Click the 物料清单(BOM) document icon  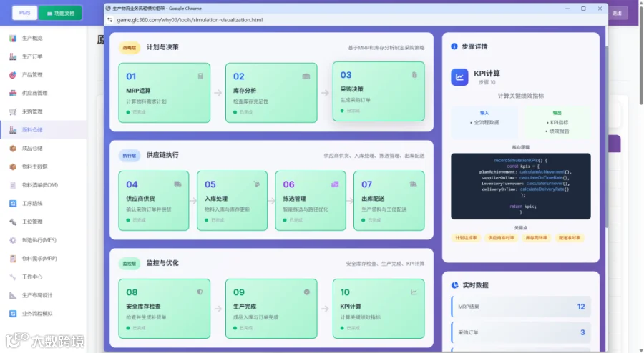coord(13,185)
